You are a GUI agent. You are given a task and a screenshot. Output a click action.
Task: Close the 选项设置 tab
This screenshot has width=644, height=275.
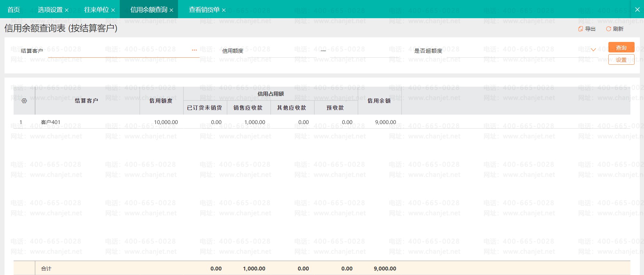[67, 10]
